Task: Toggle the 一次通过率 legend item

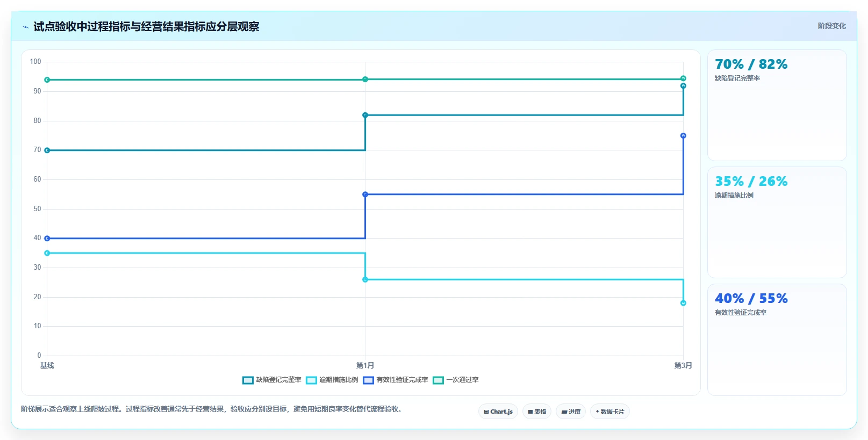Action: click(456, 380)
